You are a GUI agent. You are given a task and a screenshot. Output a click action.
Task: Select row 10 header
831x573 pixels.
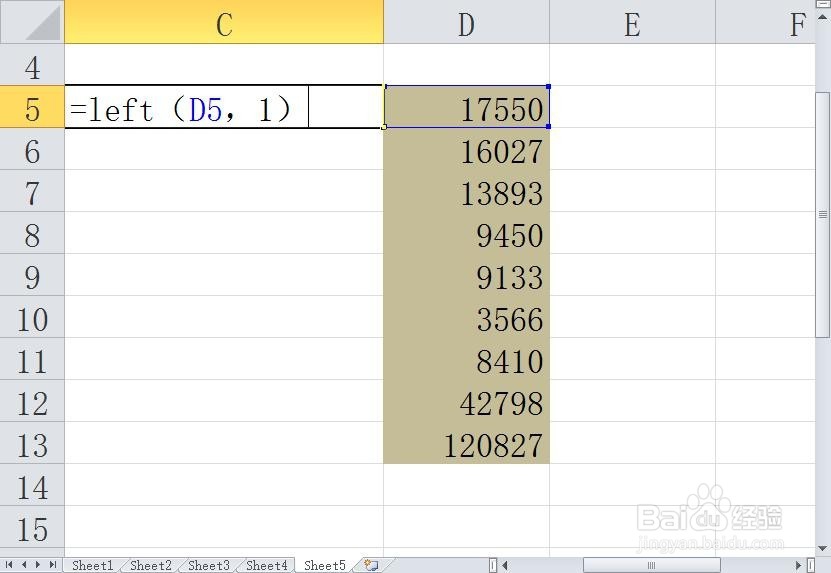tap(32, 317)
